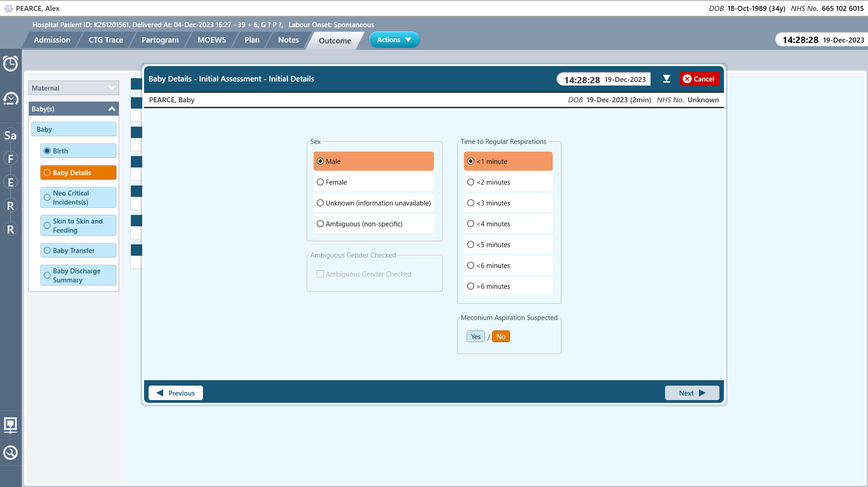Viewport: 868px width, 487px height.
Task: Open Skin to Skin and Feeding section
Action: (78, 225)
